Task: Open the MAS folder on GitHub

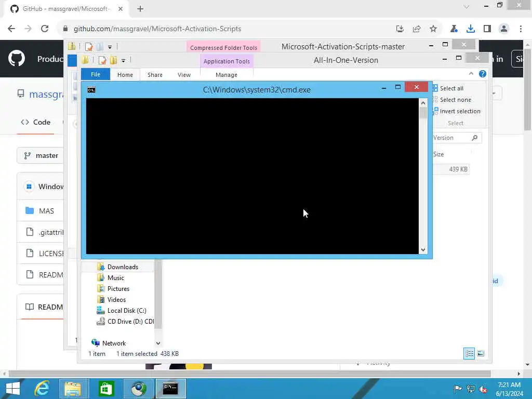Action: [46, 211]
